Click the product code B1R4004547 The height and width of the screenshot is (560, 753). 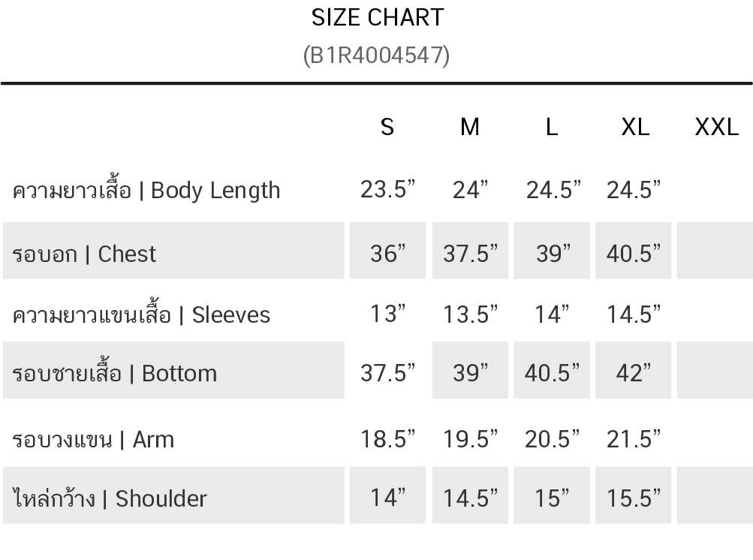(x=377, y=56)
